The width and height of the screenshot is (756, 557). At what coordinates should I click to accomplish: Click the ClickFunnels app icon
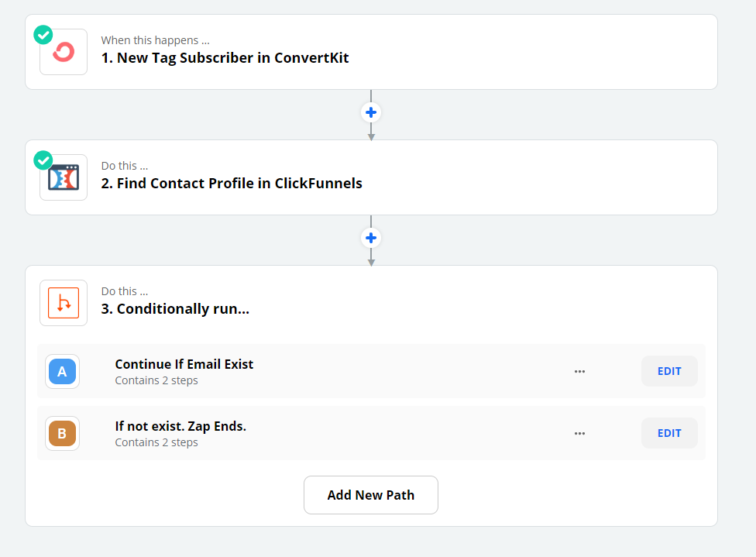click(64, 177)
